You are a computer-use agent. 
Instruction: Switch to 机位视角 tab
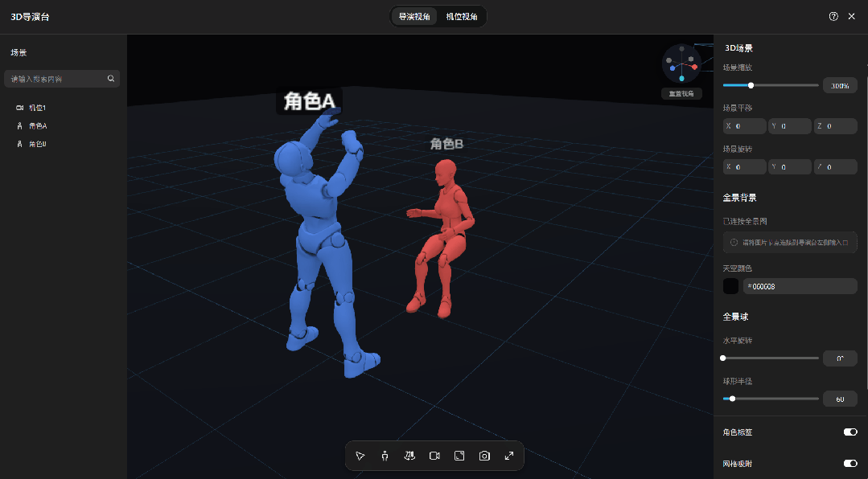pyautogui.click(x=462, y=17)
